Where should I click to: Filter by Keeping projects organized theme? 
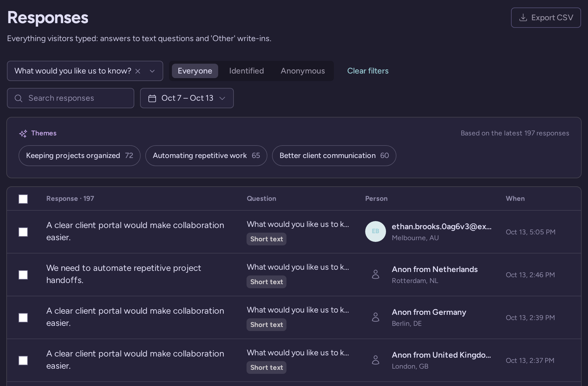pyautogui.click(x=80, y=156)
